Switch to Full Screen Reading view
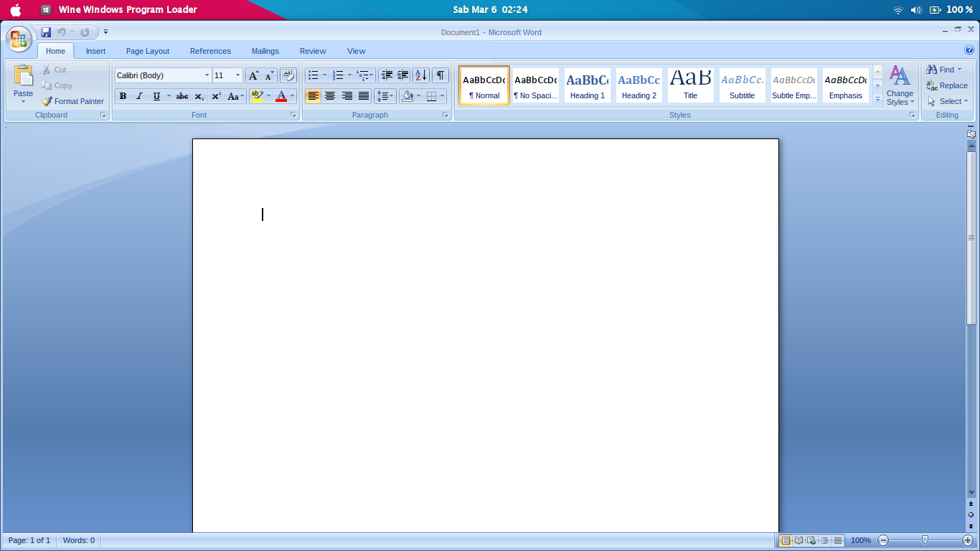The width and height of the screenshot is (980, 551). 798,540
